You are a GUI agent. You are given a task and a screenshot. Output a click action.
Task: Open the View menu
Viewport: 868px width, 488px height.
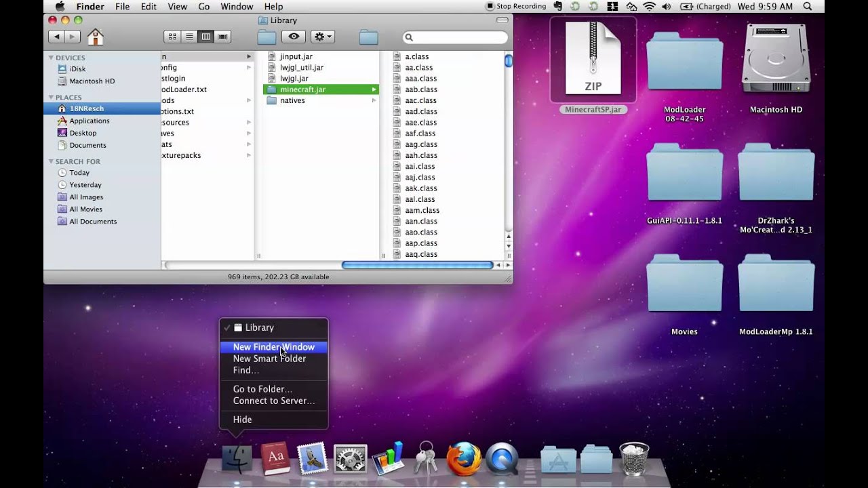coord(177,6)
